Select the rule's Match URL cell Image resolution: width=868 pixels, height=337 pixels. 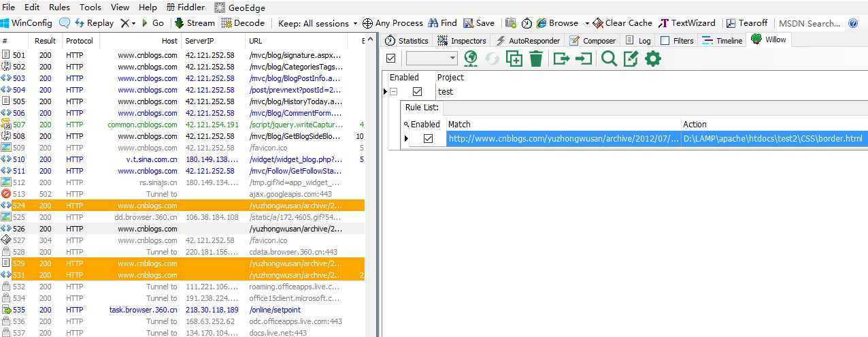coord(564,138)
